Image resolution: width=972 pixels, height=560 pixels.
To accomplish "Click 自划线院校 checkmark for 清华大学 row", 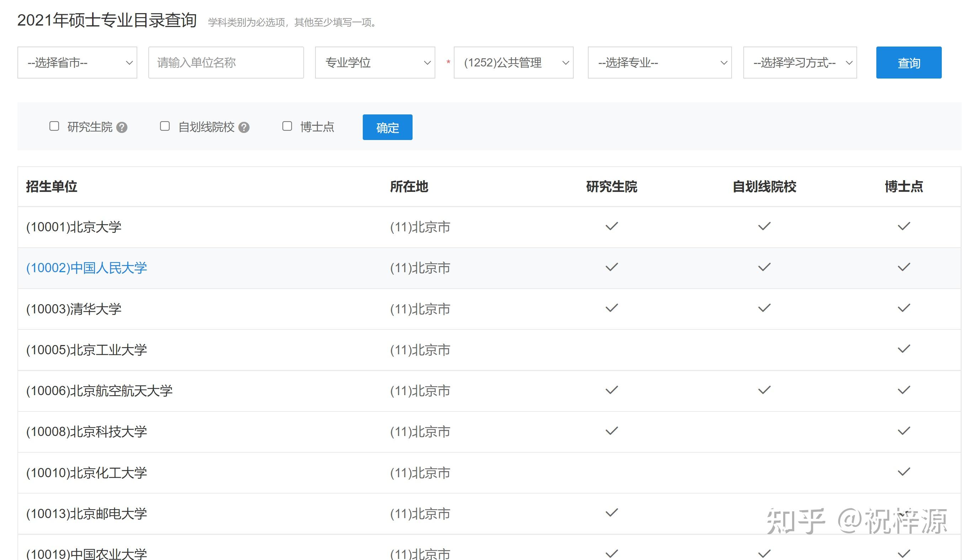I will click(x=764, y=308).
